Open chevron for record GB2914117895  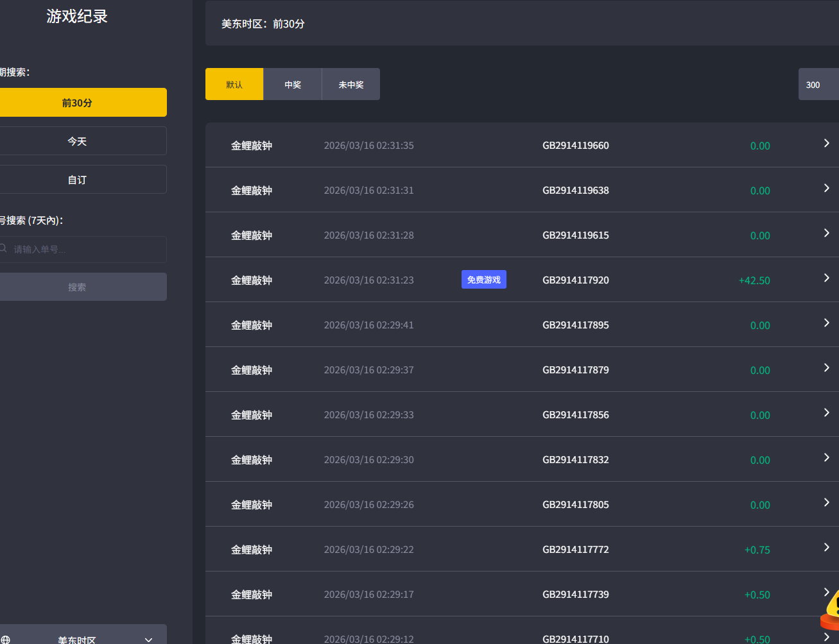click(x=826, y=323)
